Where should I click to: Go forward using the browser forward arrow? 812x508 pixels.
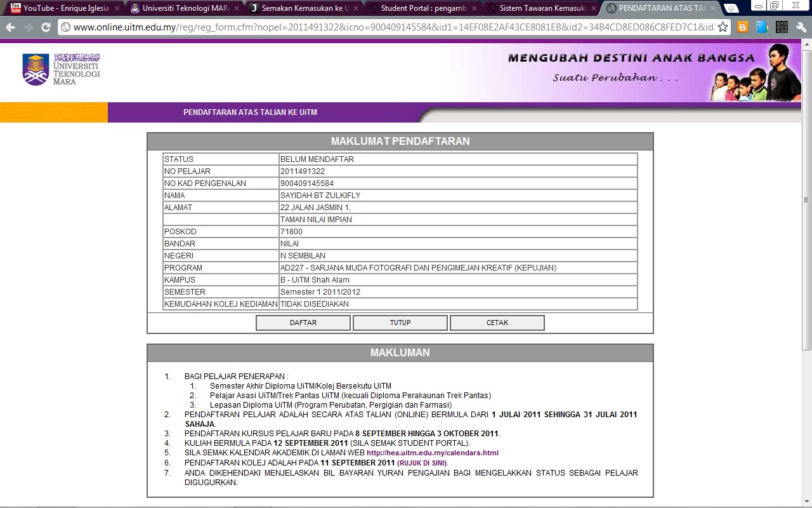[x=28, y=27]
